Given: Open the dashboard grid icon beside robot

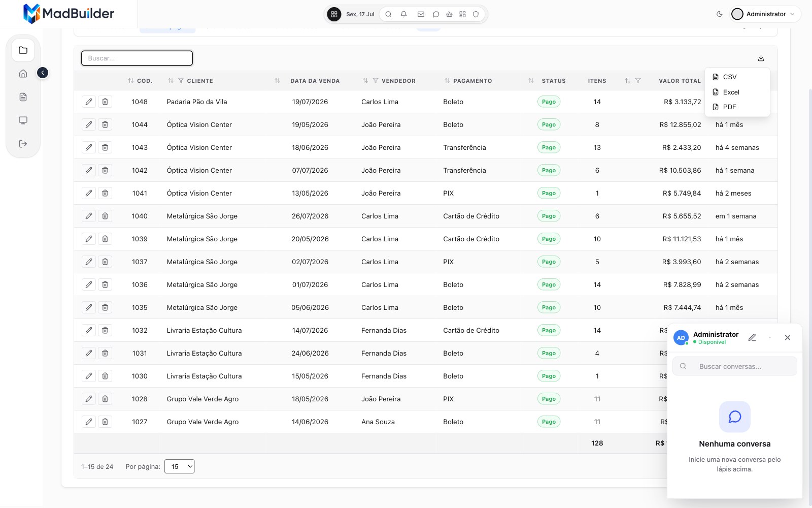Looking at the screenshot, I should point(462,14).
